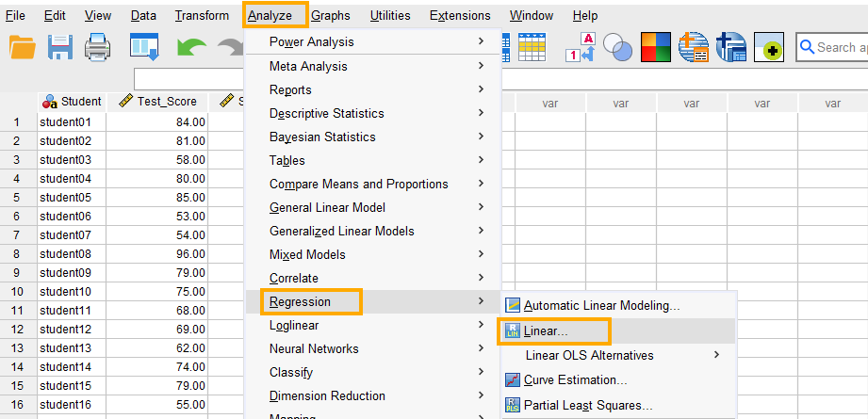The height and width of the screenshot is (419, 868).
Task: Click the Recall recent dialogs icon
Action: (x=144, y=47)
